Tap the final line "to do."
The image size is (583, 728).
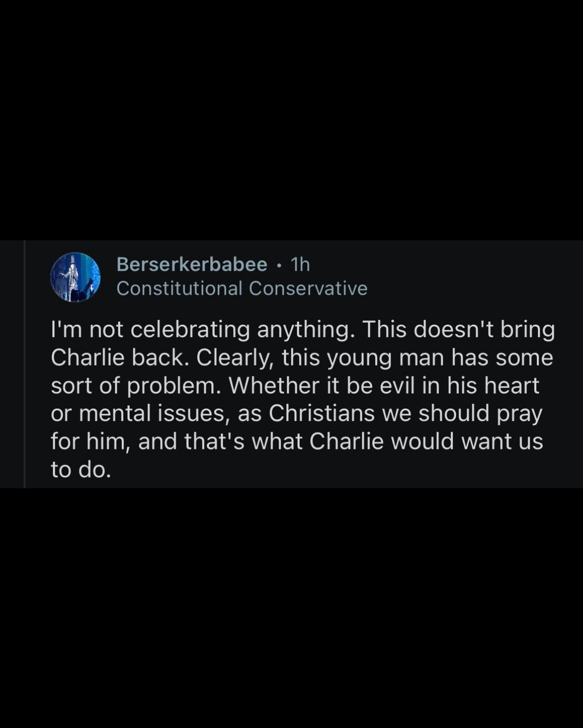[x=81, y=470]
